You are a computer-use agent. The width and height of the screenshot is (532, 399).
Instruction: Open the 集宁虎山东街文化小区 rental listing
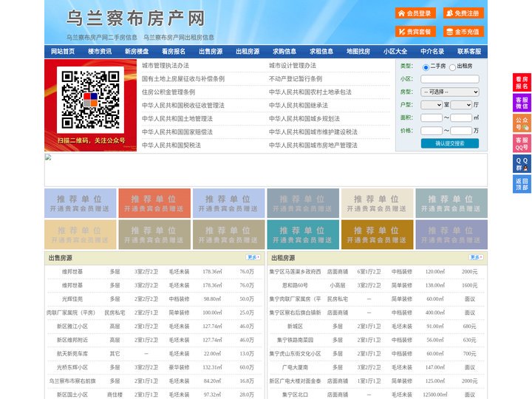coord(295,353)
